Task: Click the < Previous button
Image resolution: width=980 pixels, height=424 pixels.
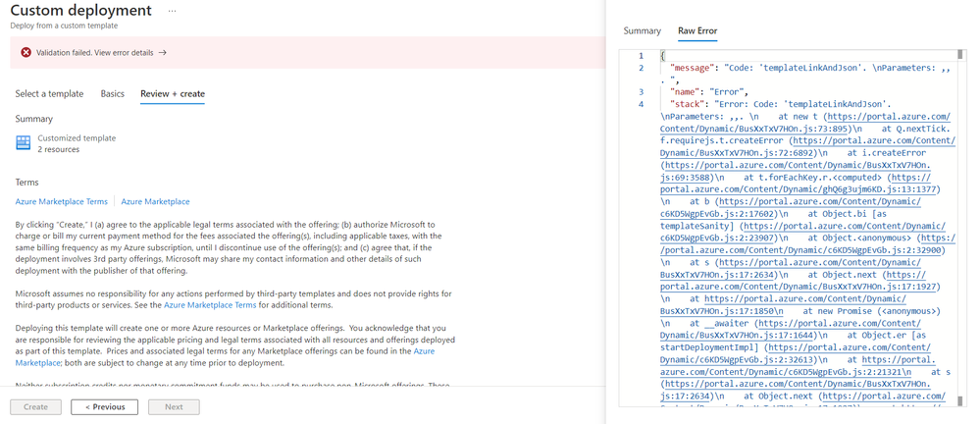Action: click(104, 407)
